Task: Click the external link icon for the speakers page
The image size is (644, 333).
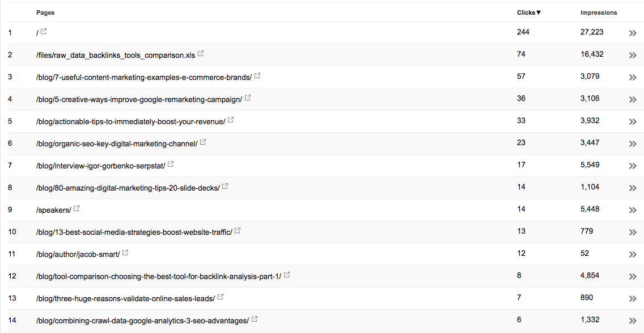Action: coord(76,208)
